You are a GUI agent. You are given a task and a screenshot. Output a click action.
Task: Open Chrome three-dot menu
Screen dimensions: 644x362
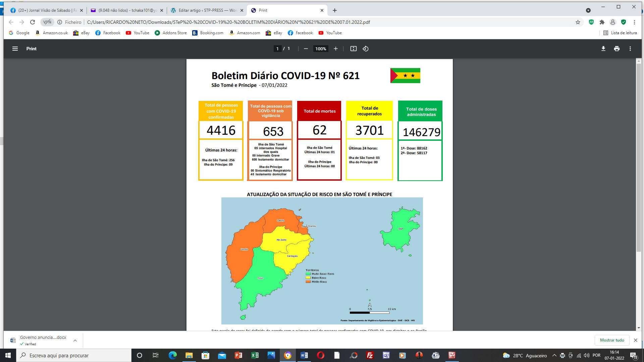point(634,22)
